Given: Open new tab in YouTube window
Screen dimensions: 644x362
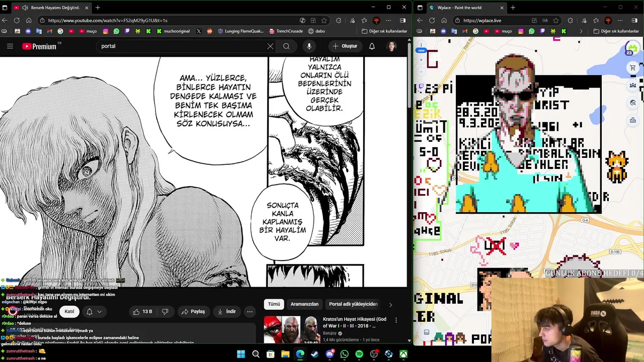Looking at the screenshot, I should tap(98, 8).
